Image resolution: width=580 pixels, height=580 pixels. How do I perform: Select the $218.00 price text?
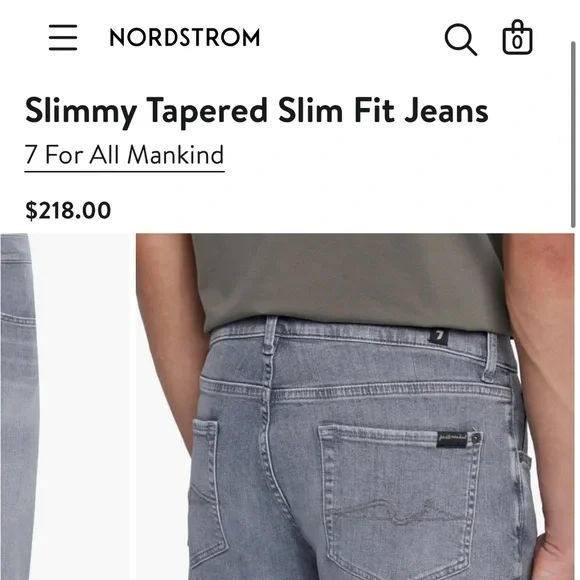[68, 210]
